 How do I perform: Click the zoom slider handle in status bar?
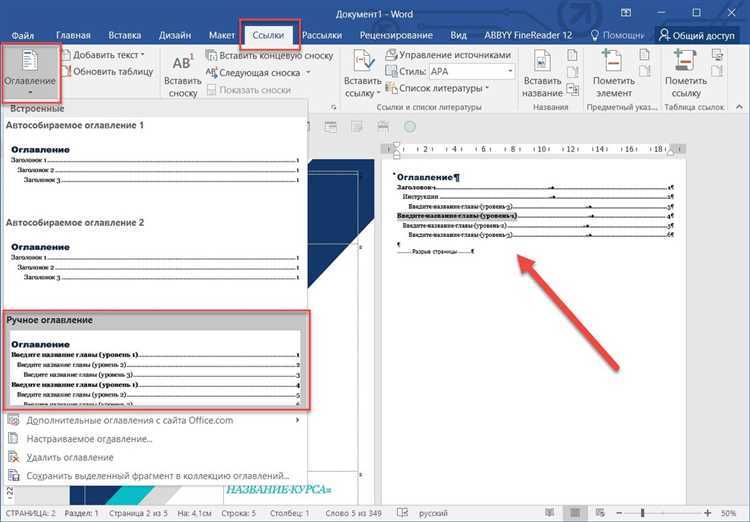643,513
